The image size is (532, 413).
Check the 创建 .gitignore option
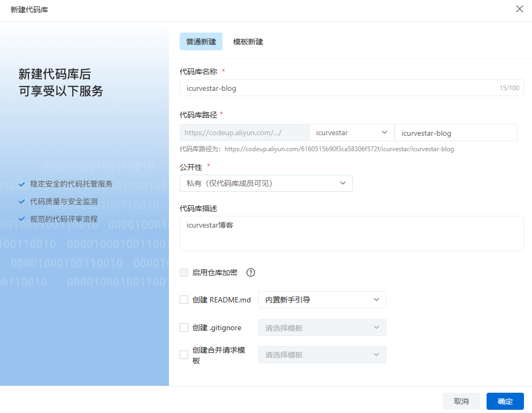(184, 328)
